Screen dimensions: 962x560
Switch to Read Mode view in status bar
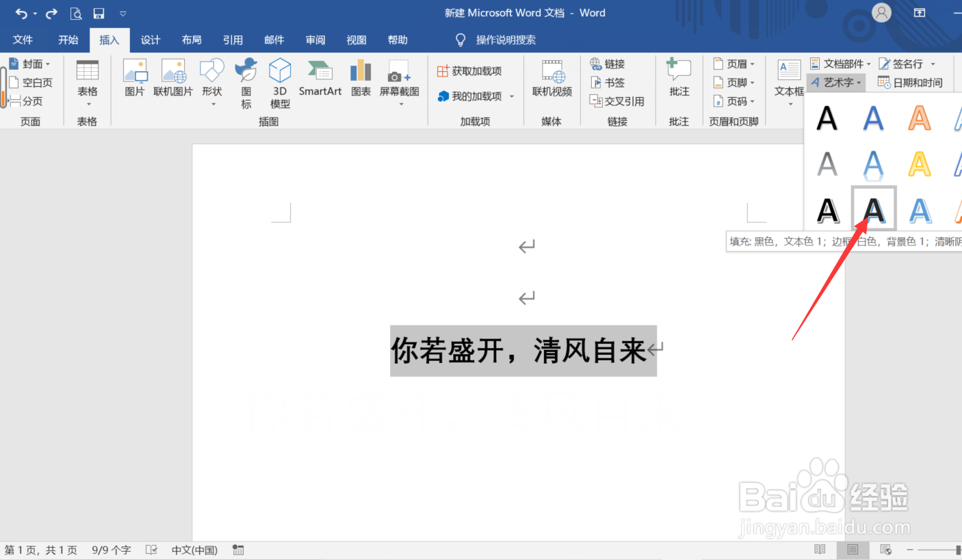(x=820, y=550)
